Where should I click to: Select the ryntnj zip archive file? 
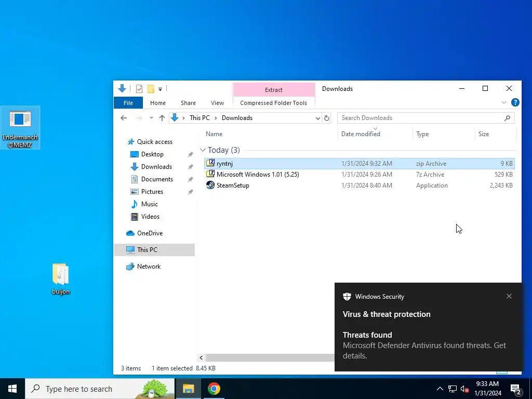360,164
